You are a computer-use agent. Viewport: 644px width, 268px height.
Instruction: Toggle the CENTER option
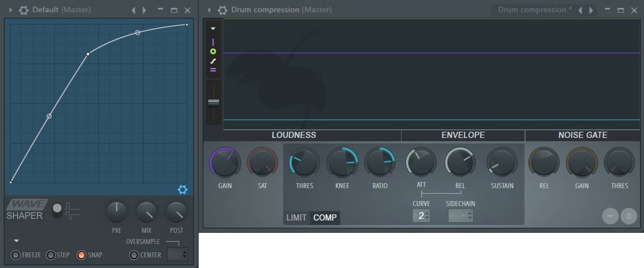[134, 255]
